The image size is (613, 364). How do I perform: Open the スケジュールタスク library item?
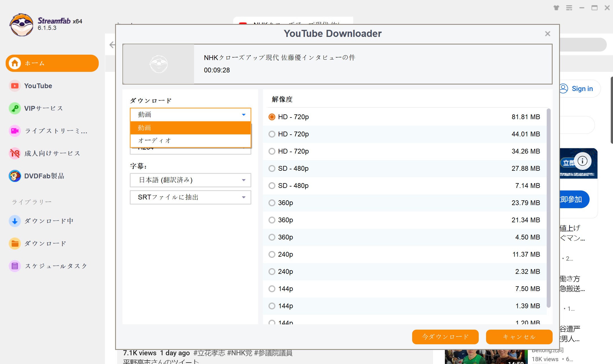click(52, 266)
